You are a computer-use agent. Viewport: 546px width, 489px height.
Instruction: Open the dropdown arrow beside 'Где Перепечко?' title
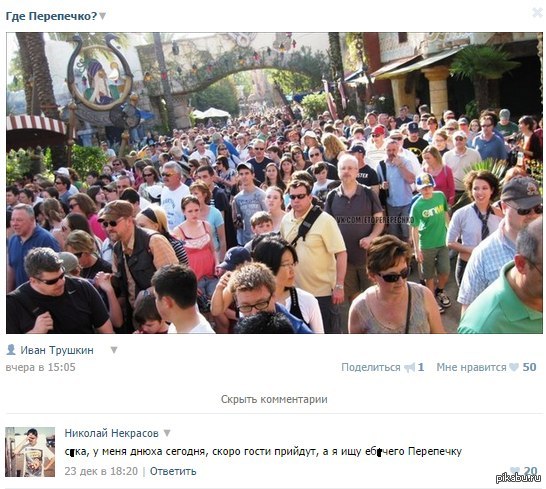[x=102, y=16]
